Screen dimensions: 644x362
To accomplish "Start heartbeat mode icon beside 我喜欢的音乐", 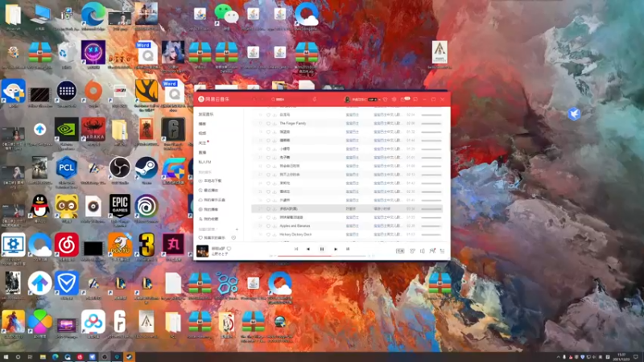I will (x=233, y=238).
